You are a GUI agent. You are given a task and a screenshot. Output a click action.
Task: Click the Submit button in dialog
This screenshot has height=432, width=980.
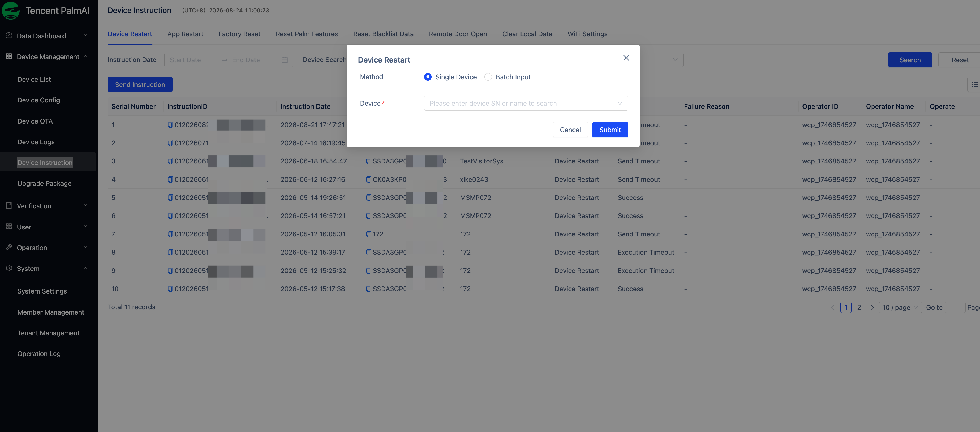(610, 130)
